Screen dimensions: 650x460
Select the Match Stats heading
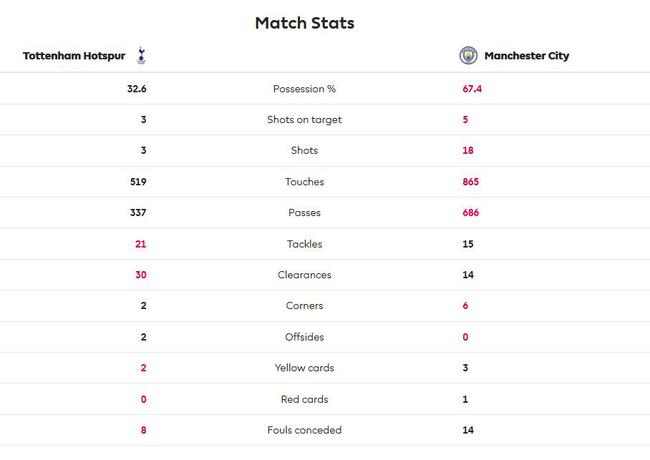click(304, 22)
